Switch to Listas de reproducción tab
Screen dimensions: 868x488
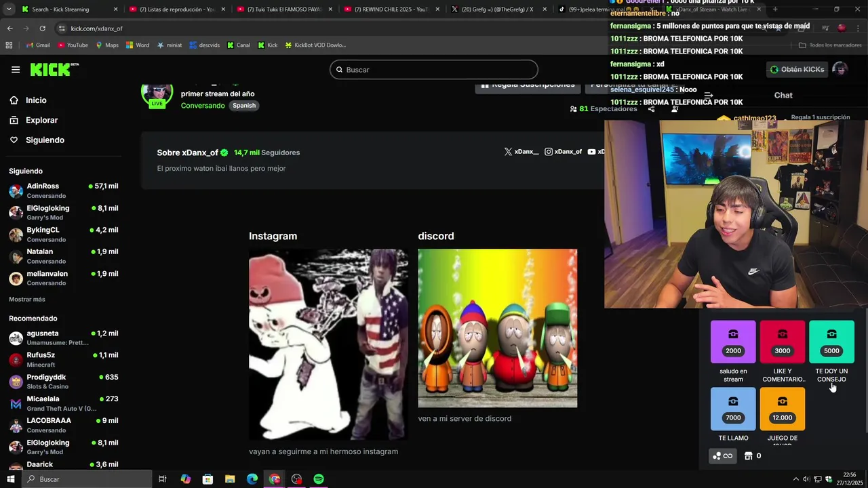(176, 9)
